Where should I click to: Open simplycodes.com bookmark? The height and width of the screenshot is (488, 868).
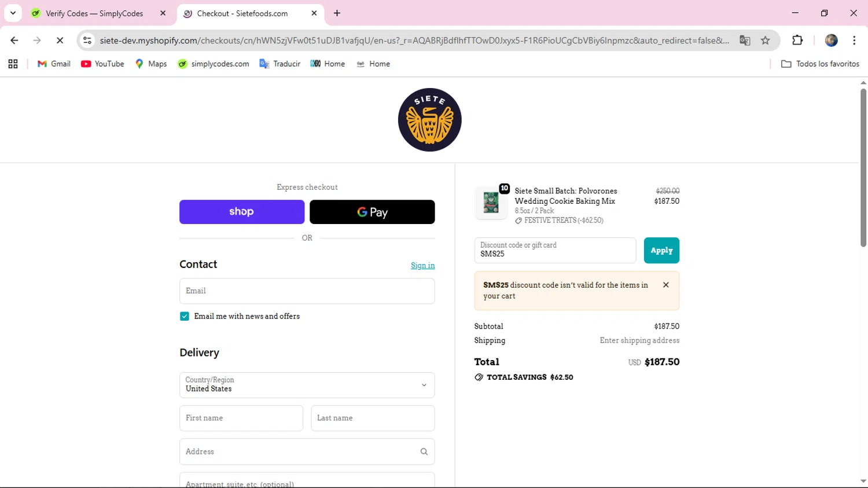click(x=214, y=64)
